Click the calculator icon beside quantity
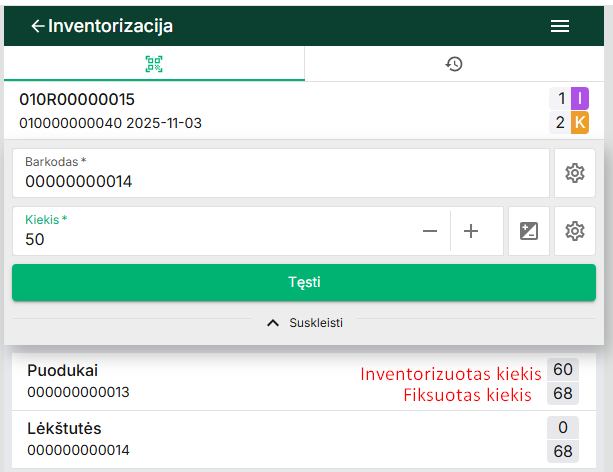Screen dimensions: 613x472 pyautogui.click(x=529, y=231)
